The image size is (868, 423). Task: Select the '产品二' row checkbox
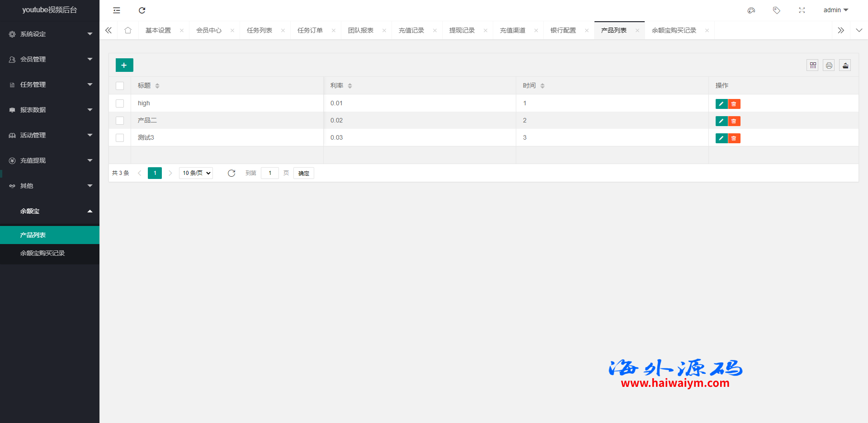pos(120,121)
